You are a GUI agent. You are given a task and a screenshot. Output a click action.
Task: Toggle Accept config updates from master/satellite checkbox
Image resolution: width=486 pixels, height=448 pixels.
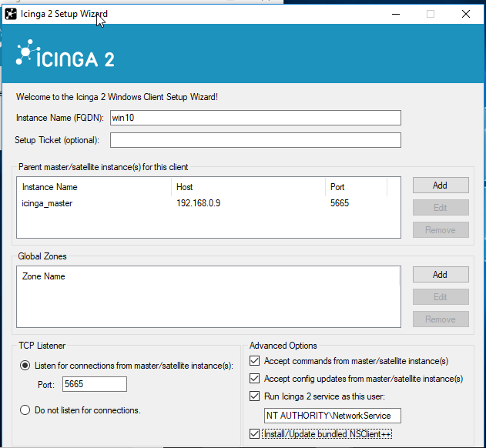pos(254,379)
